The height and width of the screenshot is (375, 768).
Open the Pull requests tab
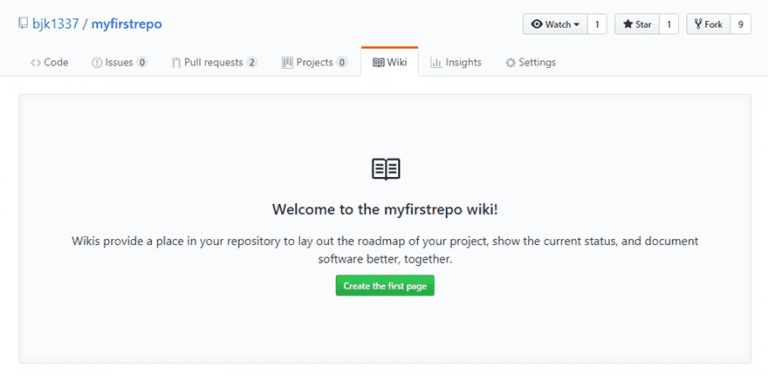pyautogui.click(x=215, y=63)
